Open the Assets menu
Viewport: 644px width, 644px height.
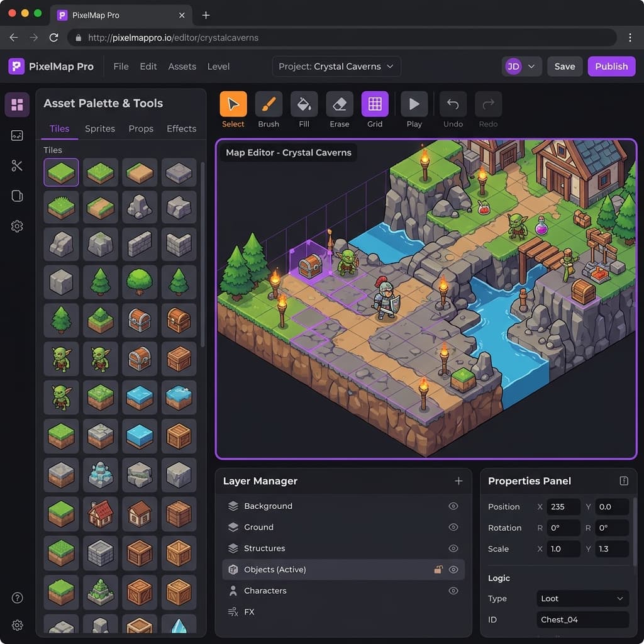click(182, 67)
